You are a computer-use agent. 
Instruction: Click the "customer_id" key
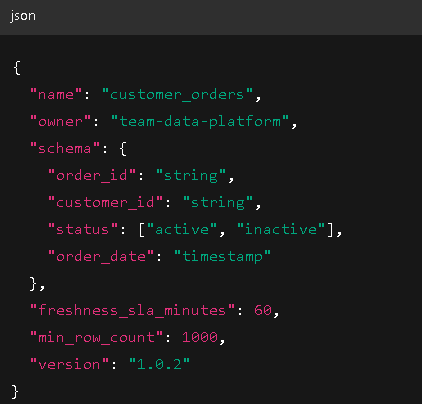click(x=105, y=202)
